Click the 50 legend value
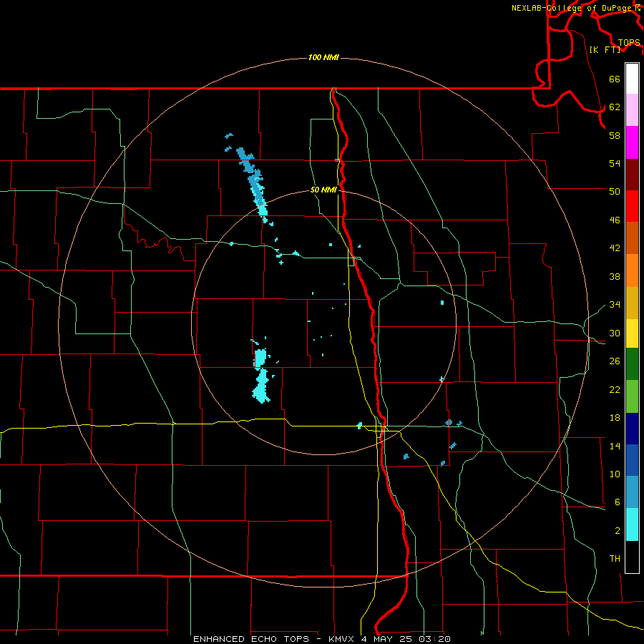This screenshot has height=644, width=644. pyautogui.click(x=615, y=191)
